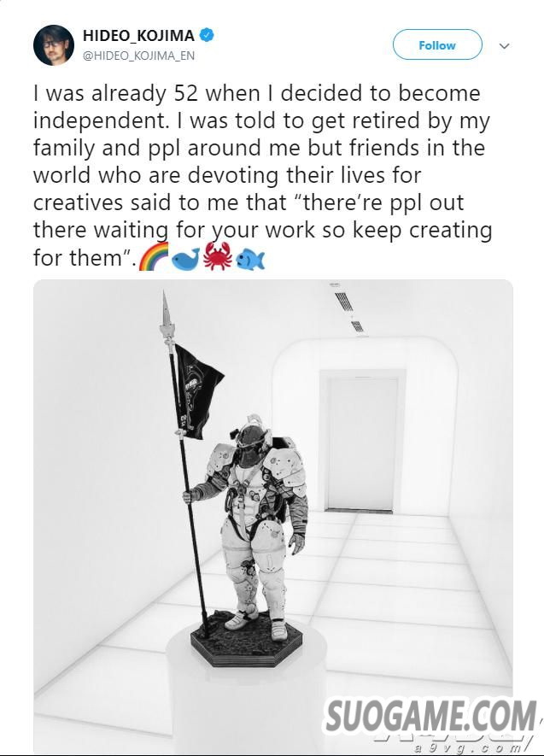
Task: Click the tweet text about becoming independent
Action: tap(262, 175)
